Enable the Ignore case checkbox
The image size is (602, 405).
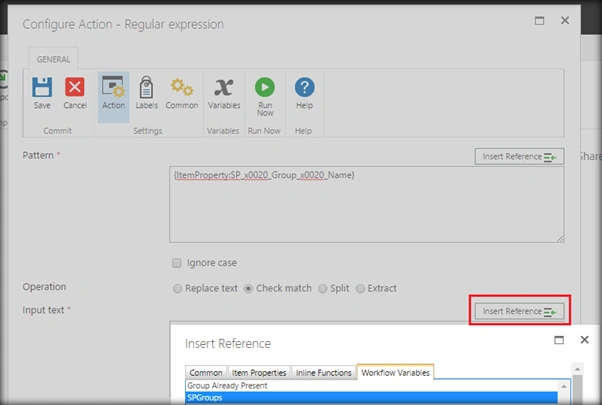coord(177,263)
